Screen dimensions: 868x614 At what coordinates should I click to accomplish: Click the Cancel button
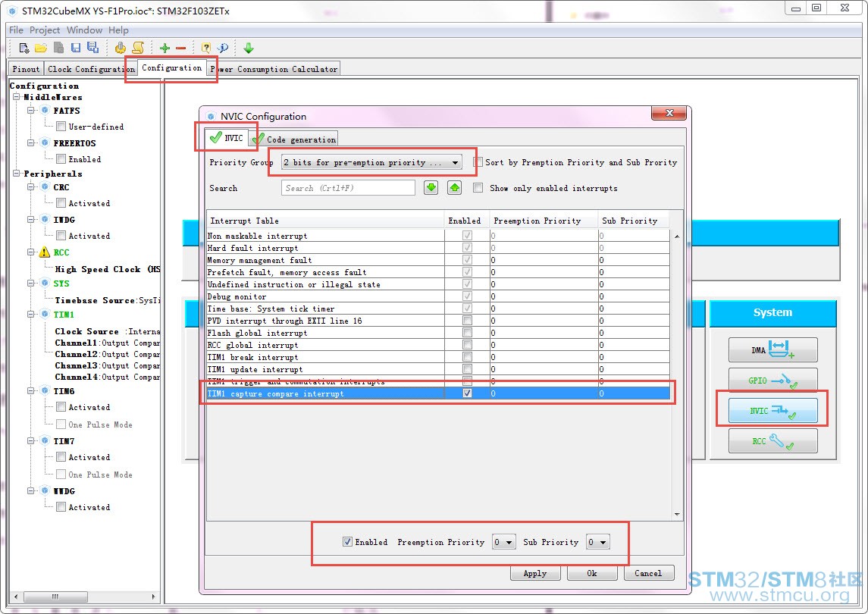tap(648, 573)
